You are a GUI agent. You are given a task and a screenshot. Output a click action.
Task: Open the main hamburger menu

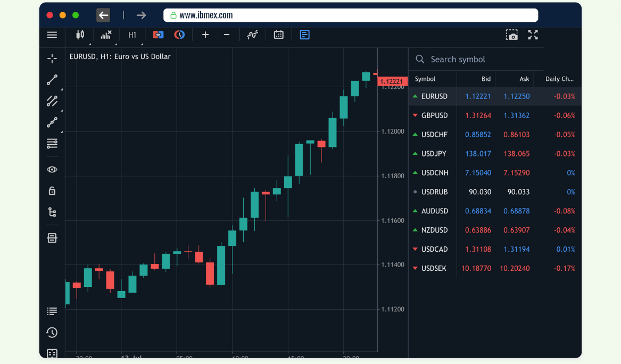(x=52, y=35)
